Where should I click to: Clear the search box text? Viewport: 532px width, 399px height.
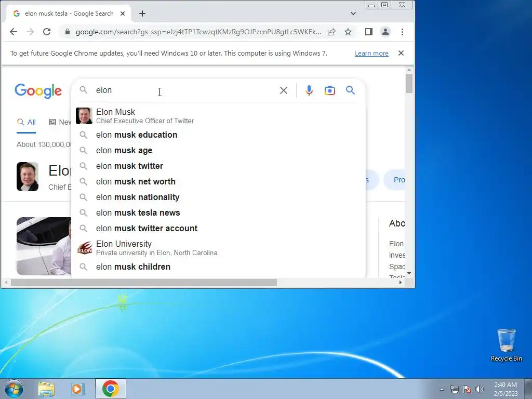pos(284,90)
